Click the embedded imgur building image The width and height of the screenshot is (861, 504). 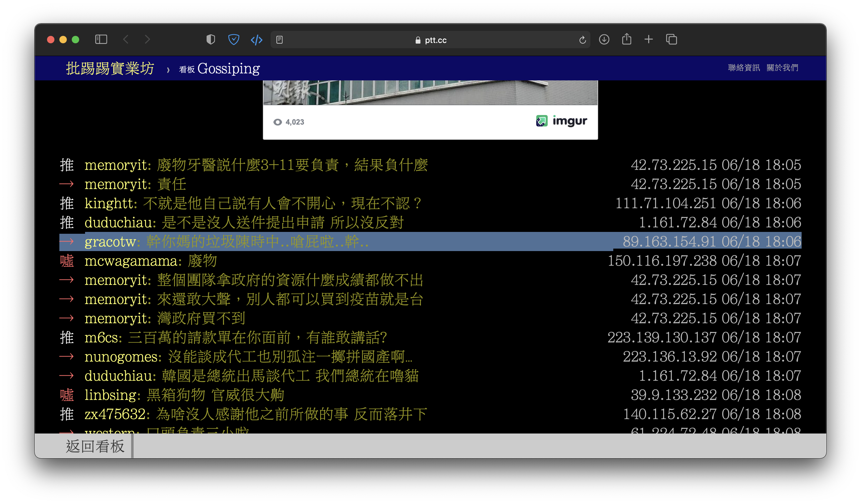(430, 92)
